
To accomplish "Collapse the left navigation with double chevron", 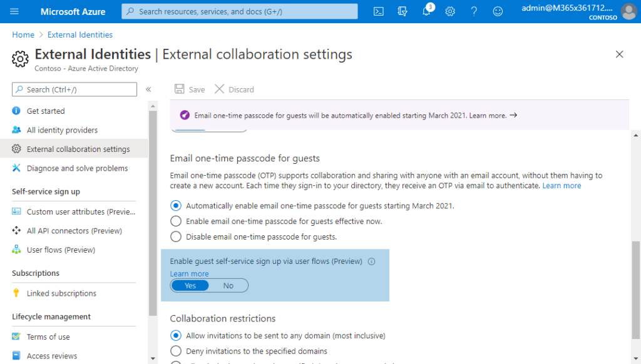I will pos(149,89).
